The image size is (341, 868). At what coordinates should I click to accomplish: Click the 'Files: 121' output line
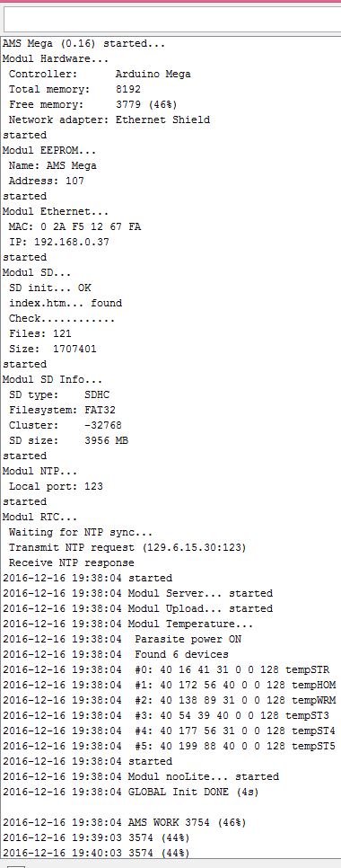coord(40,333)
